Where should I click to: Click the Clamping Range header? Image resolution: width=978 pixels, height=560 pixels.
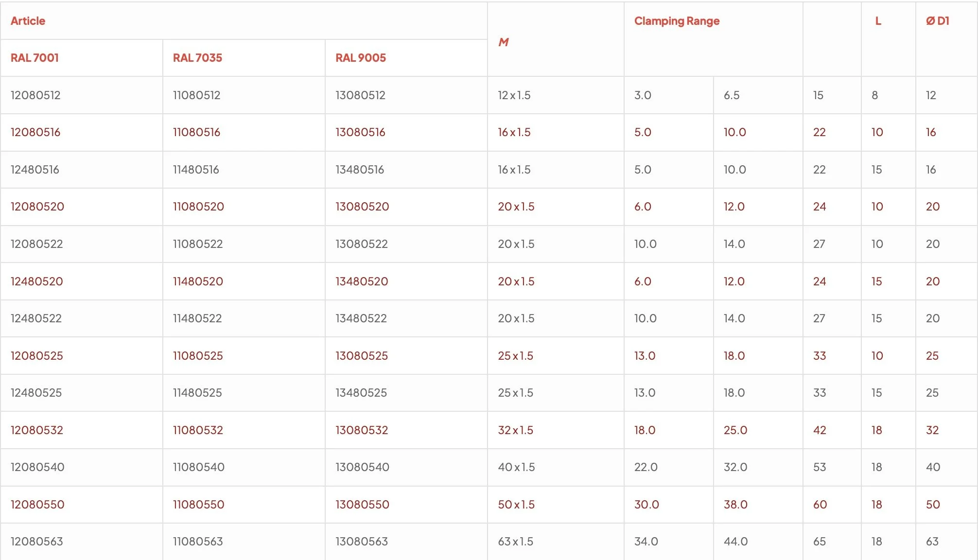pos(677,21)
